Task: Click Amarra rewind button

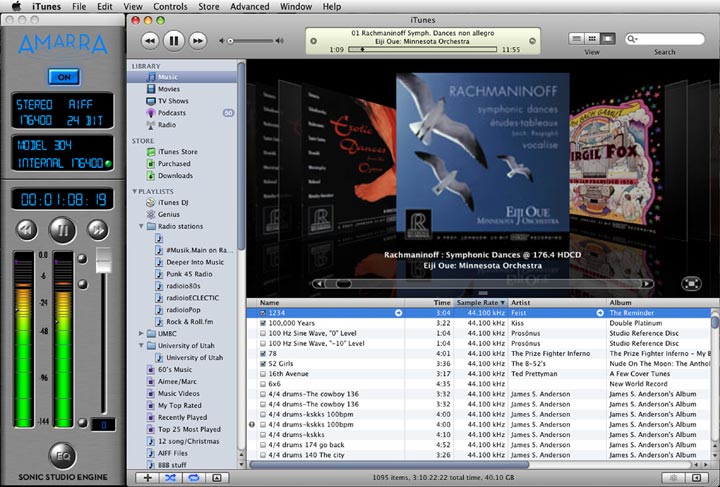Action: point(27,230)
